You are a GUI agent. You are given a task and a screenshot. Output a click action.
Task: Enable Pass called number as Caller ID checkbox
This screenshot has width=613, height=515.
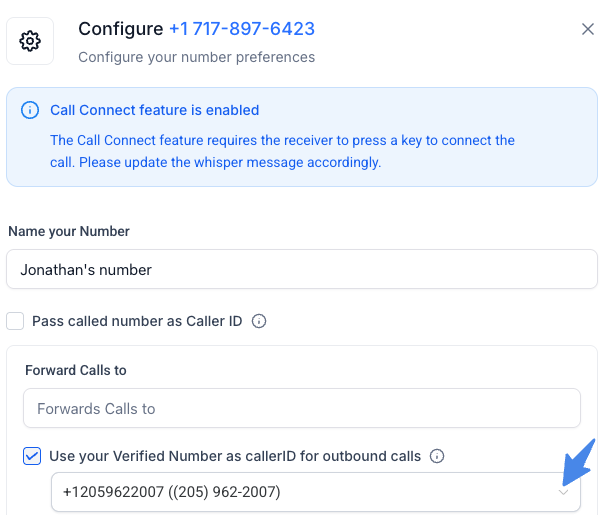click(x=15, y=321)
